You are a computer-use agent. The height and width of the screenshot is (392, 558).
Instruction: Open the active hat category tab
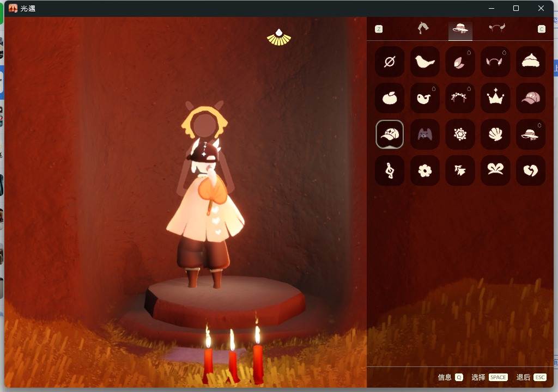click(460, 29)
